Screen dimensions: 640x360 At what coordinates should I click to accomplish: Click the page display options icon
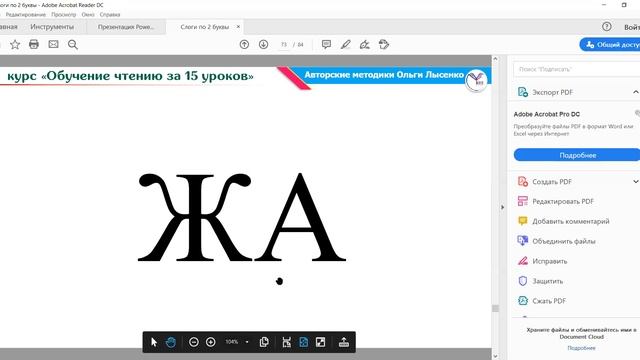264,342
